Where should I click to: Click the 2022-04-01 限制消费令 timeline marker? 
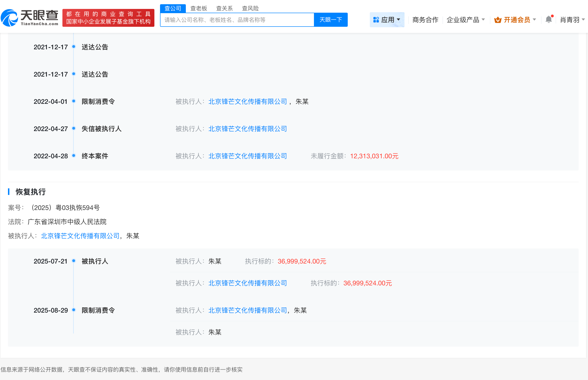(x=73, y=101)
